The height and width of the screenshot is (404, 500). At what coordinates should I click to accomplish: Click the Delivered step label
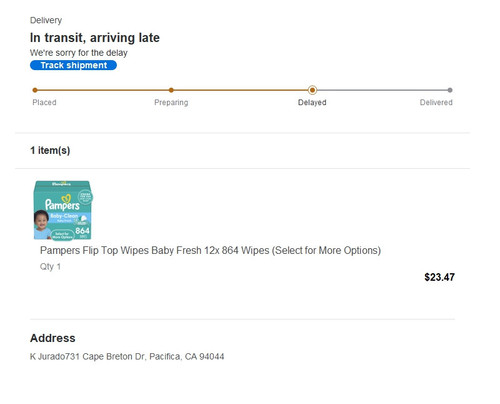tap(436, 102)
